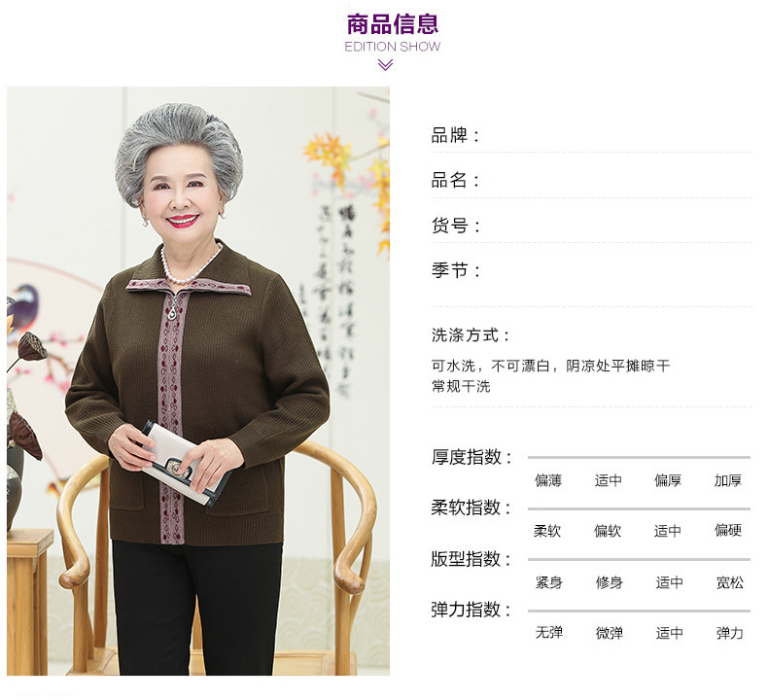Choose 微弹 elasticity option
Viewport: 768px width, 700px height.
pyautogui.click(x=610, y=633)
